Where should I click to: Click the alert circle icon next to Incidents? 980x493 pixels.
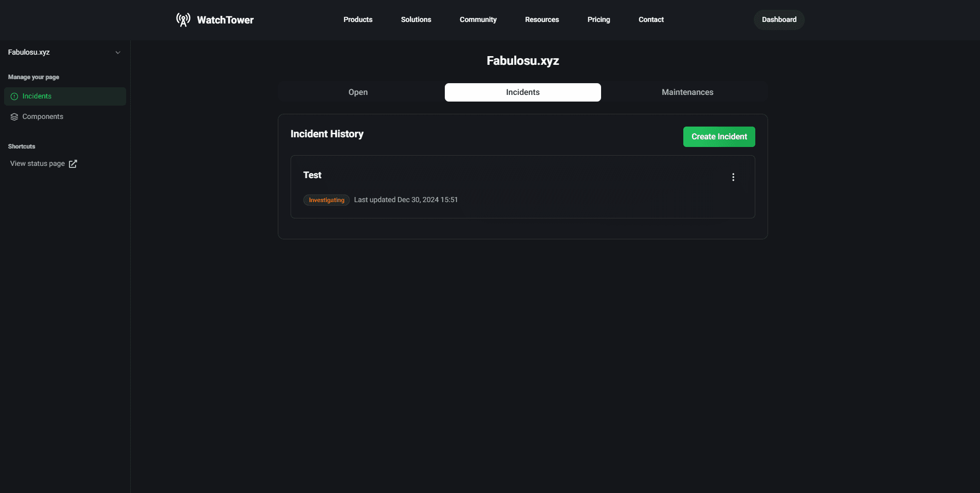point(13,96)
